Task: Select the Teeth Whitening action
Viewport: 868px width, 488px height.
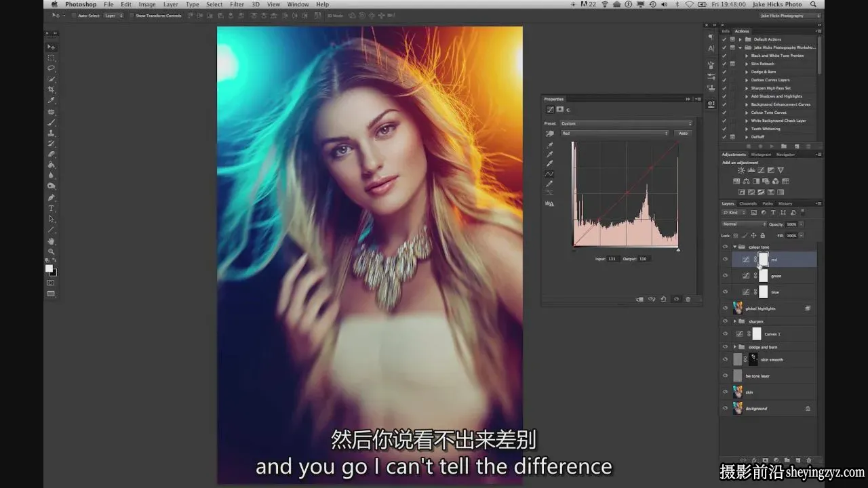Action: (766, 129)
